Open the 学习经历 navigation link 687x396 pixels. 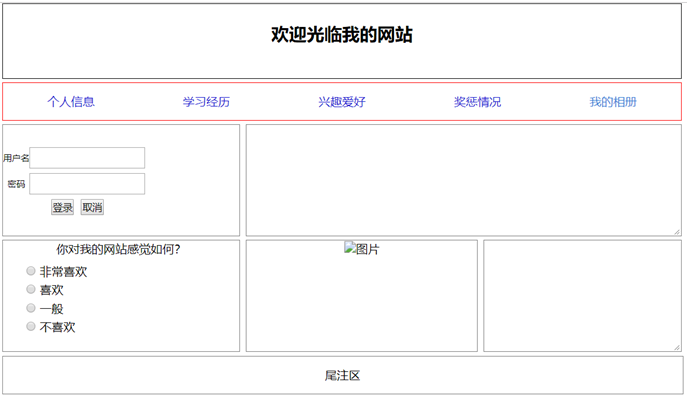click(x=206, y=102)
